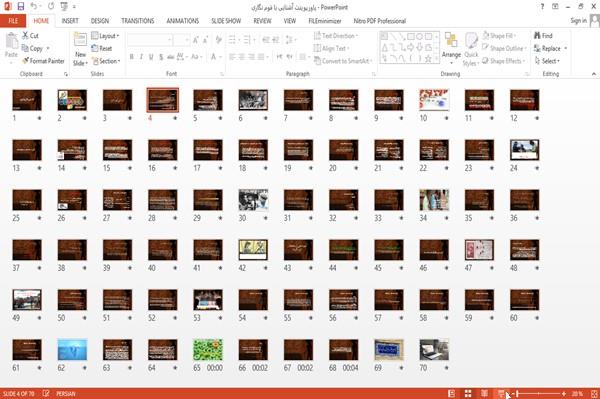The height and width of the screenshot is (399, 600).
Task: Open the Select dropdown in Editing
Action: click(548, 61)
